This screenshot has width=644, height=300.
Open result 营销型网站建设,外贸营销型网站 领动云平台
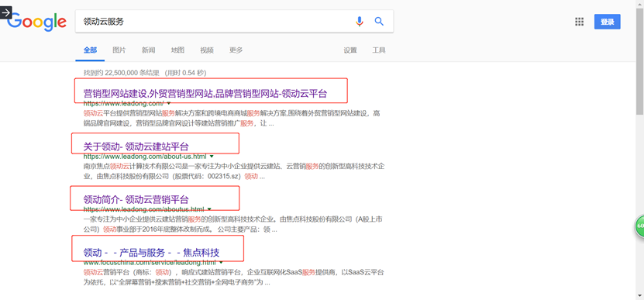(x=205, y=93)
